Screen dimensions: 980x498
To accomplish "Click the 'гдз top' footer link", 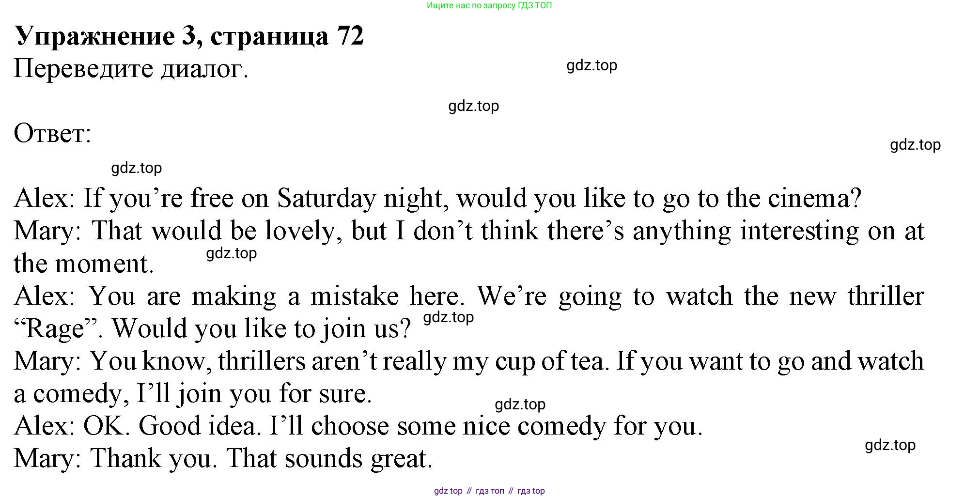I will pos(531,491).
